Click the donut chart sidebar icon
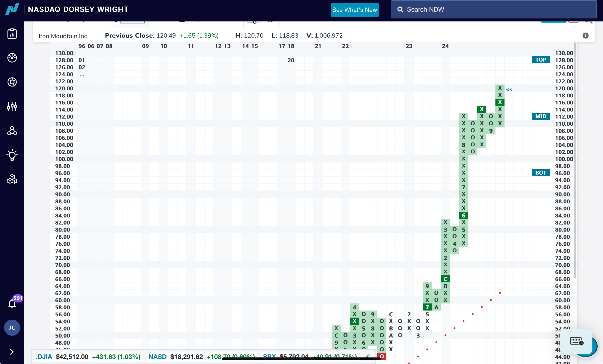 [x=12, y=82]
